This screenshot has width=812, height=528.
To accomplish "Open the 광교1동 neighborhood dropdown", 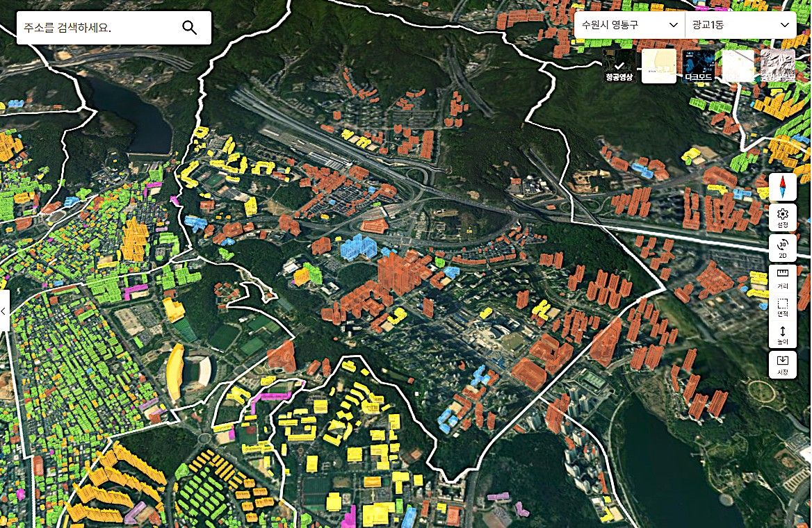I will click(740, 25).
